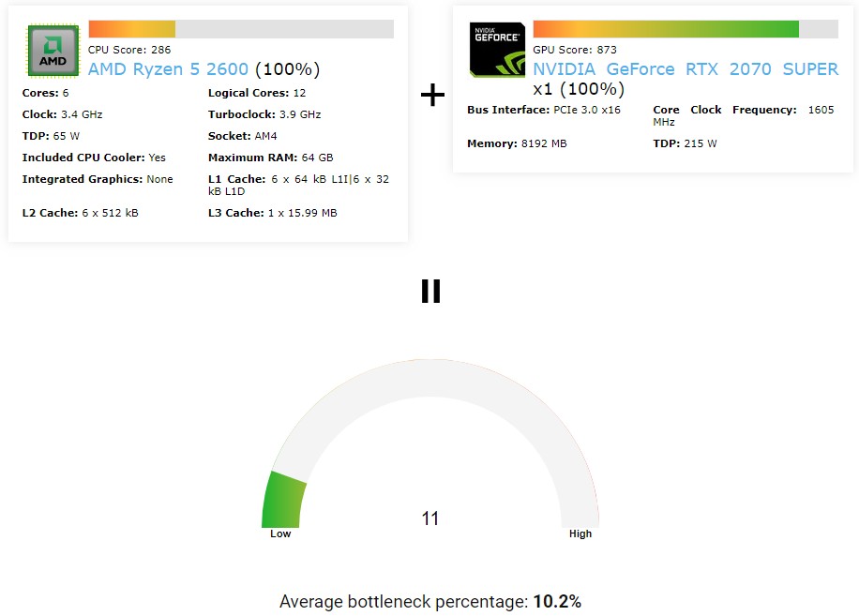Image resolution: width=859 pixels, height=616 pixels.
Task: Click the x1 (100%) GPU count text
Action: point(579,89)
